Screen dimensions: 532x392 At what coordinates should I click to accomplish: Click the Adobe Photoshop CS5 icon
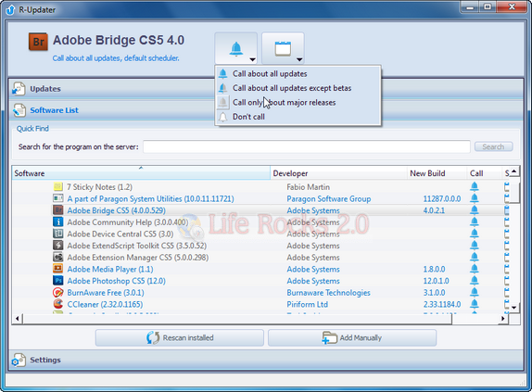click(58, 281)
